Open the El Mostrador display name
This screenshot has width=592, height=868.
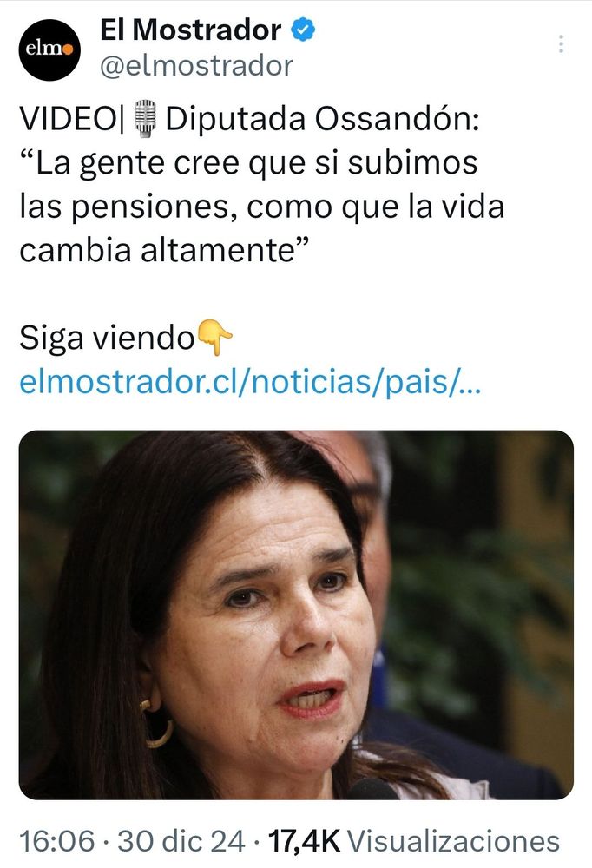click(190, 30)
